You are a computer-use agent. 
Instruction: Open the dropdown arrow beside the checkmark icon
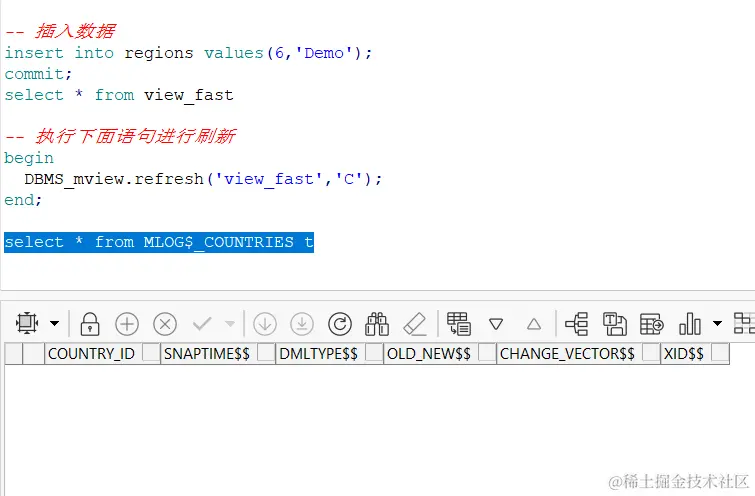[x=230, y=324]
